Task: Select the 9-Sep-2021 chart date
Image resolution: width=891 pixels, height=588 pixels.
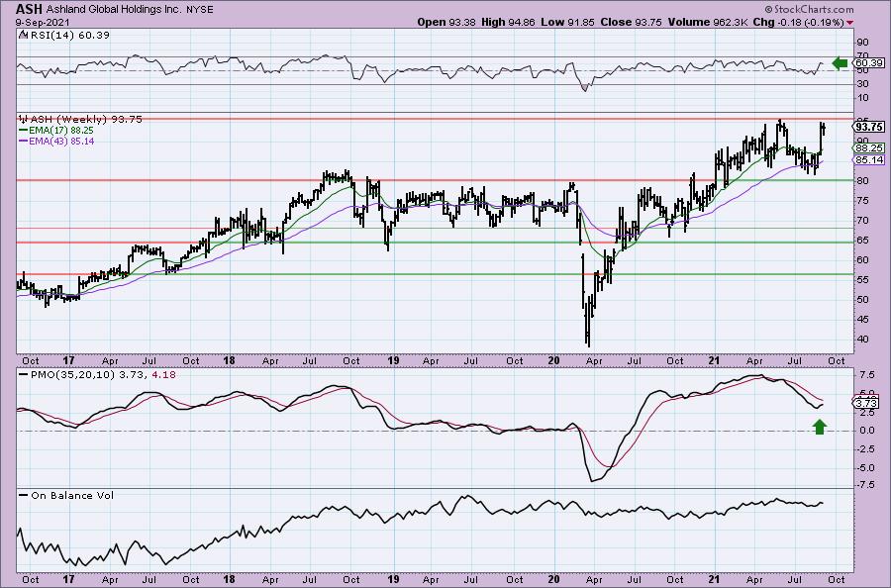Action: 43,22
